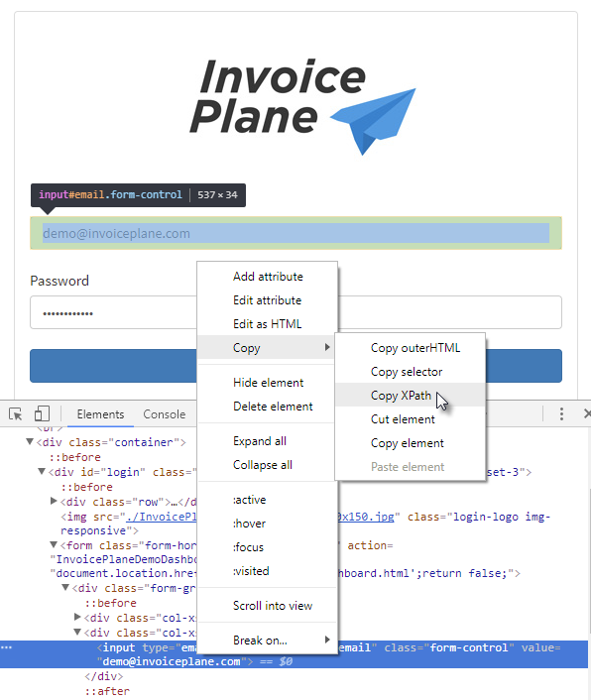The height and width of the screenshot is (700, 591).
Task: Select the ::before under div container
Action: [75, 457]
